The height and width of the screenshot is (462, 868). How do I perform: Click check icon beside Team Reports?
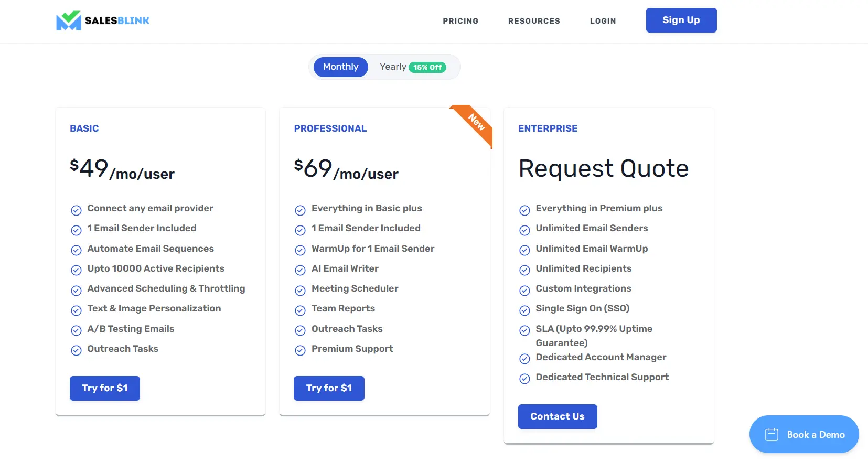pos(300,310)
